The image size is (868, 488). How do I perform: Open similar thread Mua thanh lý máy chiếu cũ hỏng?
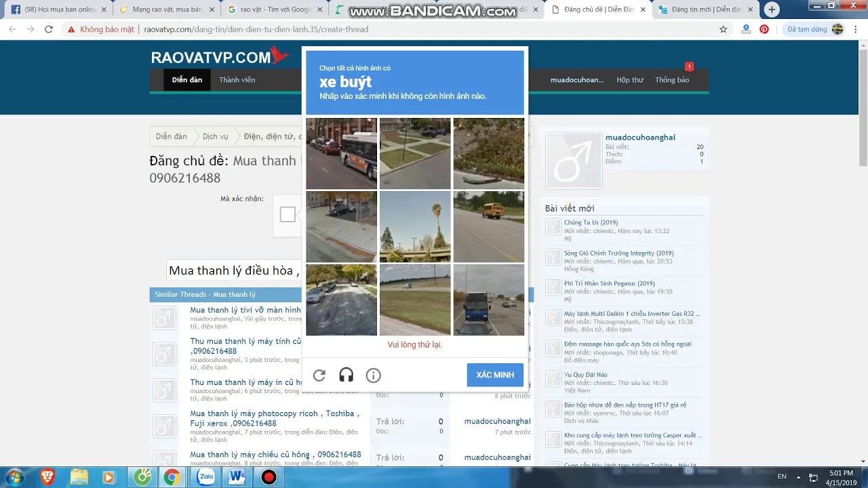(275, 454)
